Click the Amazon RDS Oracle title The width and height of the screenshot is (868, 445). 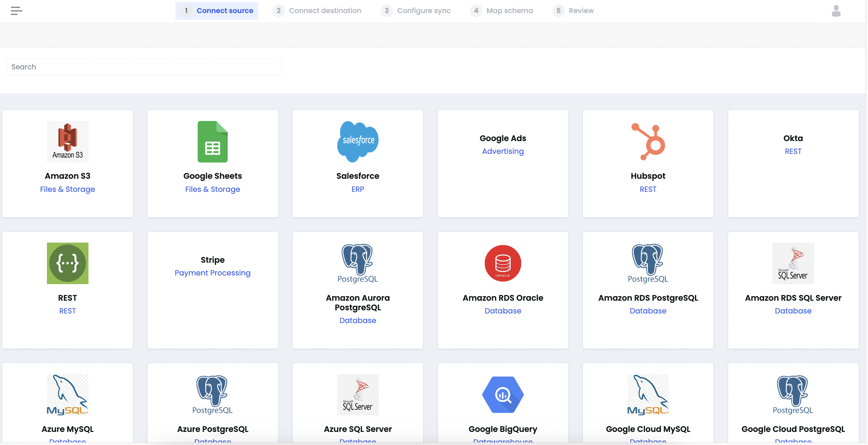[x=503, y=298]
